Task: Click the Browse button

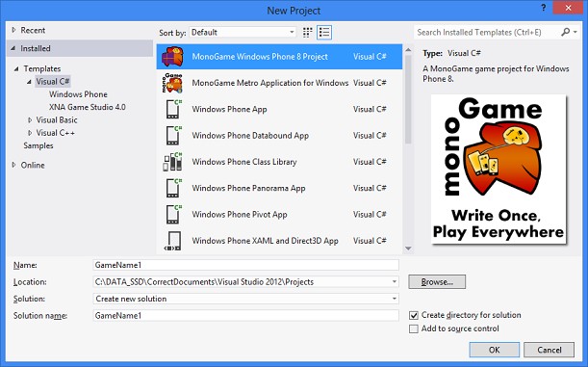Action: pos(437,282)
